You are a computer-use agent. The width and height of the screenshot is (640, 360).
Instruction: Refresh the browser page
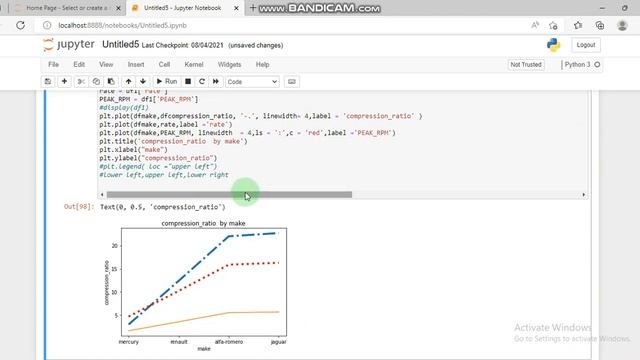(20, 25)
